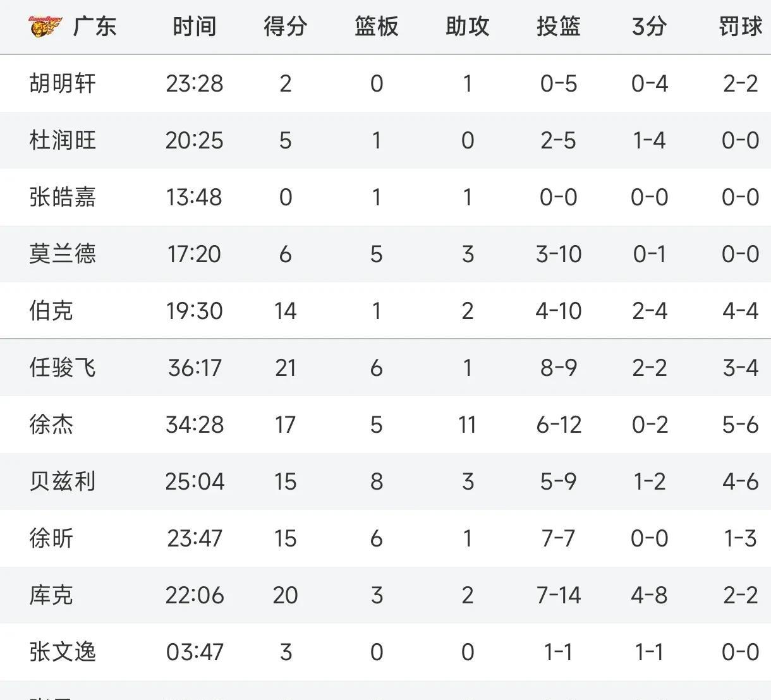Click player name 张文逸

click(x=63, y=652)
